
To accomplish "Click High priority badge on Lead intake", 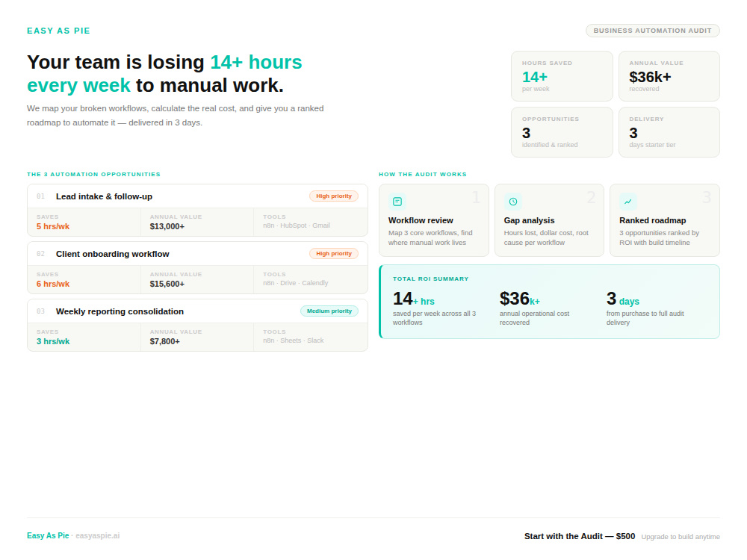I will (333, 196).
